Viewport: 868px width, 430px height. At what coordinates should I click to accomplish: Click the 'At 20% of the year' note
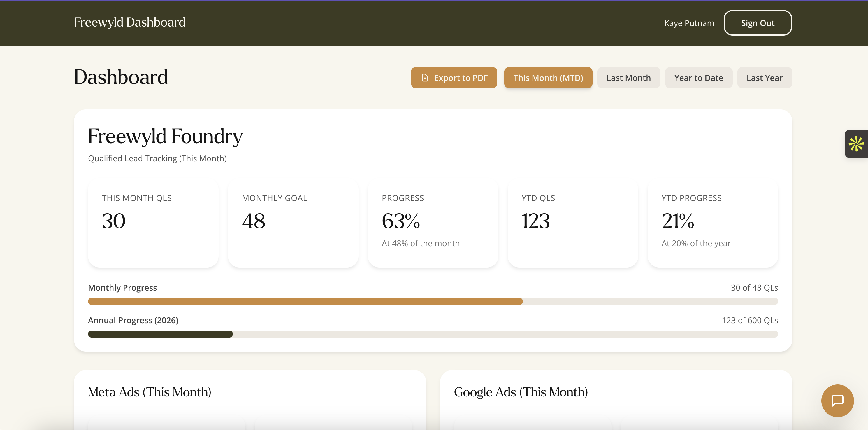(x=696, y=243)
